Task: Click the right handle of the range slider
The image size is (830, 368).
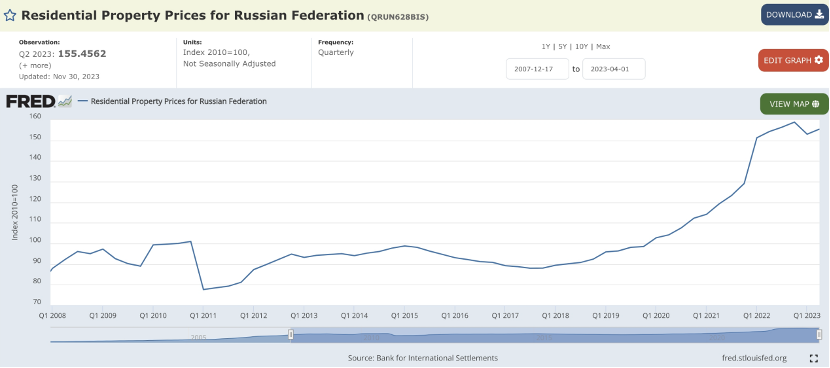Action: tap(819, 335)
